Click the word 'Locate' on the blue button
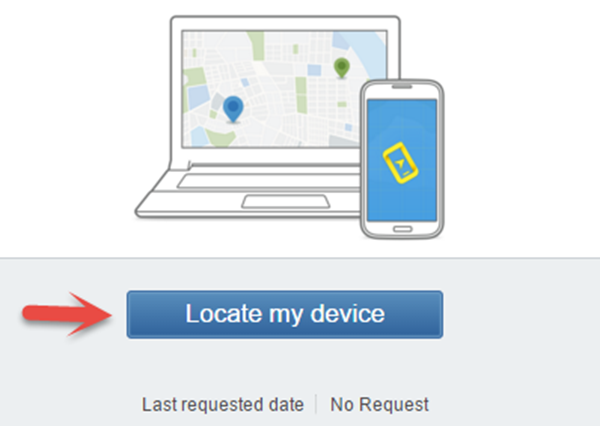Screen dimensions: 600x426 point(223,314)
